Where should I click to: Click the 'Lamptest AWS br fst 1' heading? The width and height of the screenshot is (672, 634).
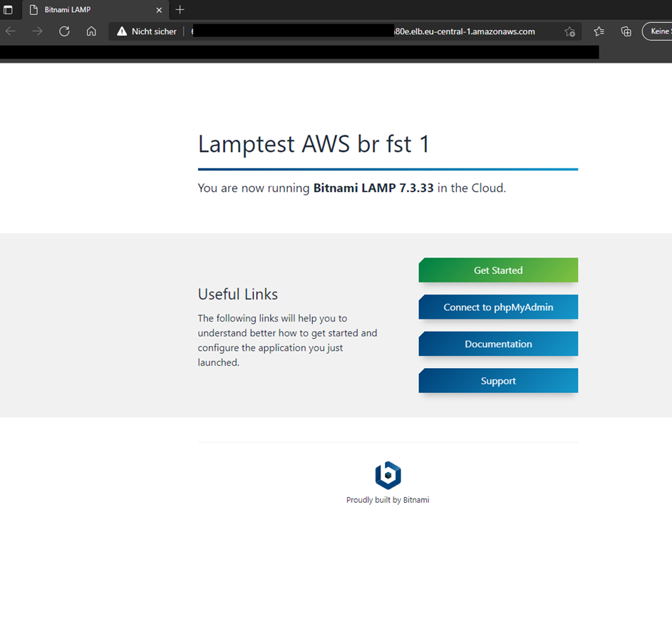click(314, 143)
